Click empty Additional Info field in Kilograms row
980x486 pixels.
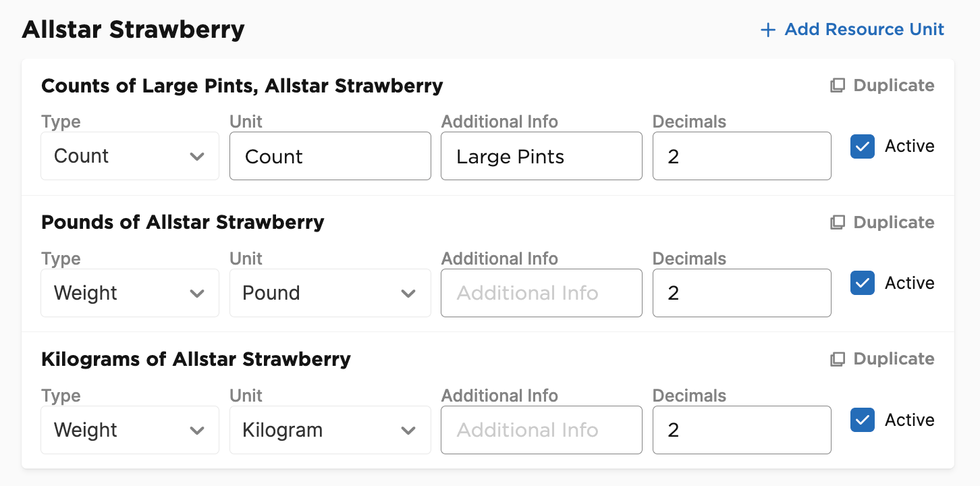541,430
